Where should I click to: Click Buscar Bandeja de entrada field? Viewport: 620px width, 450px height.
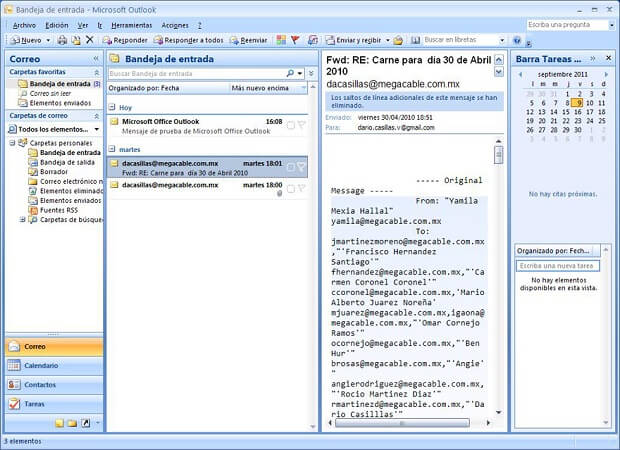pyautogui.click(x=197, y=74)
